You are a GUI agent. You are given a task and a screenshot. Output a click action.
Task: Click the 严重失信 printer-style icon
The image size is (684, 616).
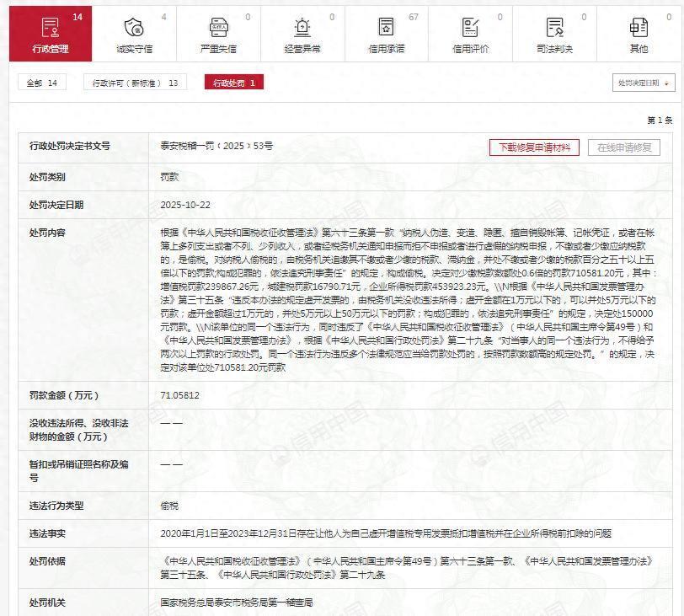(221, 27)
